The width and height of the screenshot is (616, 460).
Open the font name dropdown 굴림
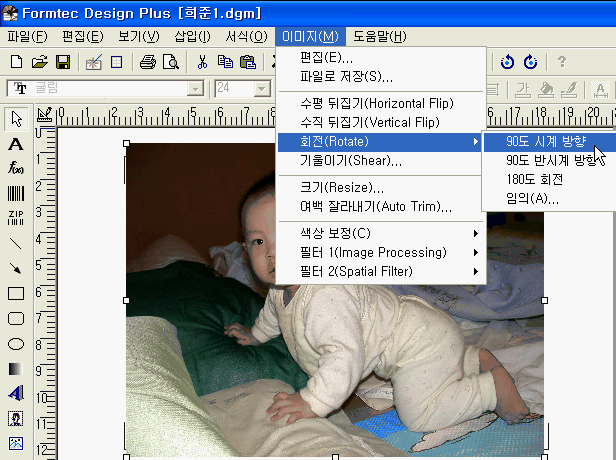pyautogui.click(x=195, y=89)
